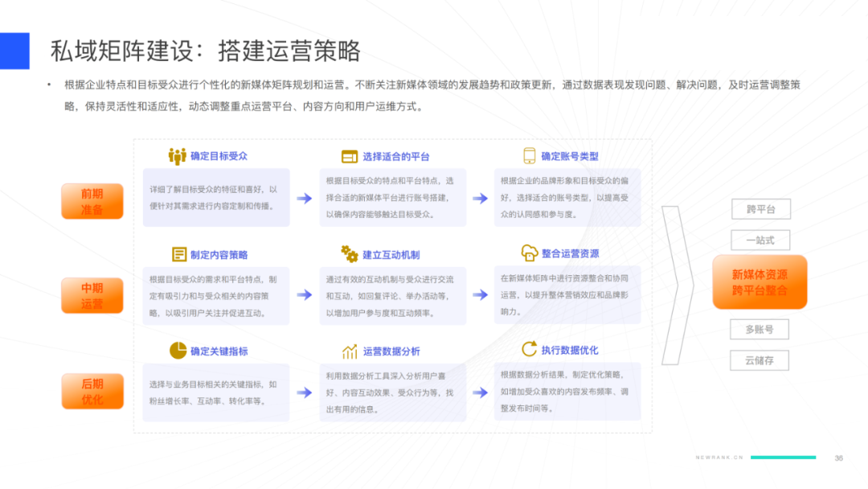Click the 一站式 tag box
868x489 pixels.
point(760,240)
